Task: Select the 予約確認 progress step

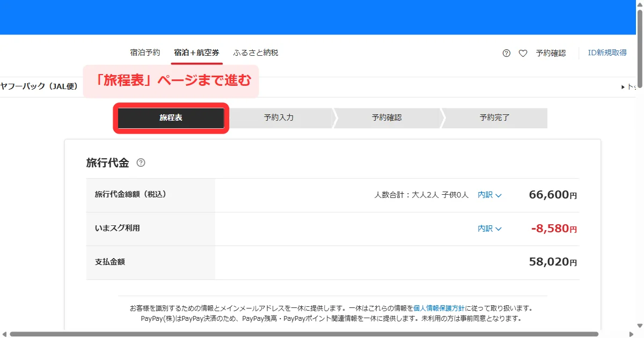Action: point(386,118)
